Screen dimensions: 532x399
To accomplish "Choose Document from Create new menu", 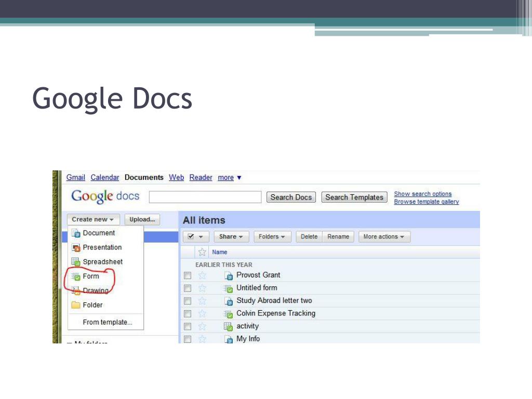I will pyautogui.click(x=99, y=233).
